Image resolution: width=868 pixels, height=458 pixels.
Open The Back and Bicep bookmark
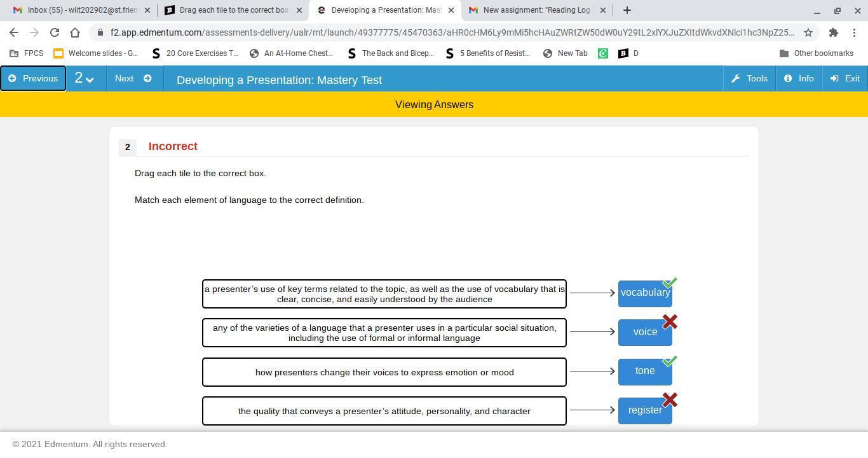[x=391, y=53]
